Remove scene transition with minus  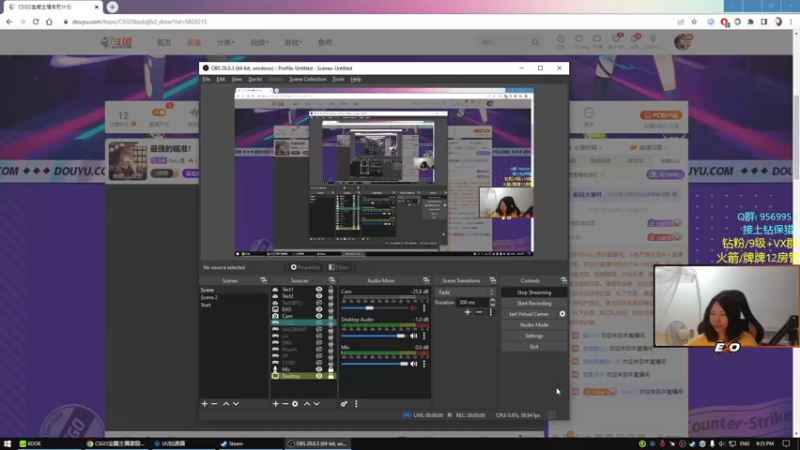click(x=479, y=312)
